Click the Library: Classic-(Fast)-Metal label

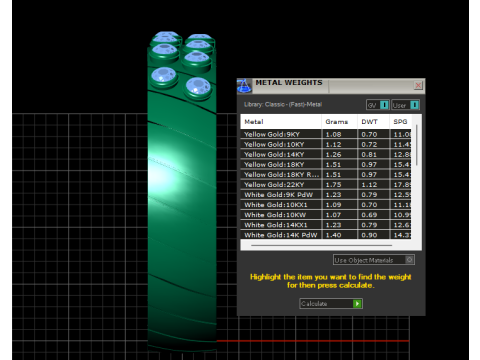283,104
